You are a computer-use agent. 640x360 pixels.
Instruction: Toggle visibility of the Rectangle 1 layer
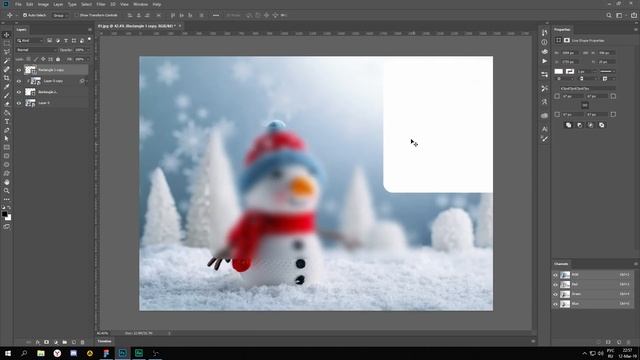(19, 92)
